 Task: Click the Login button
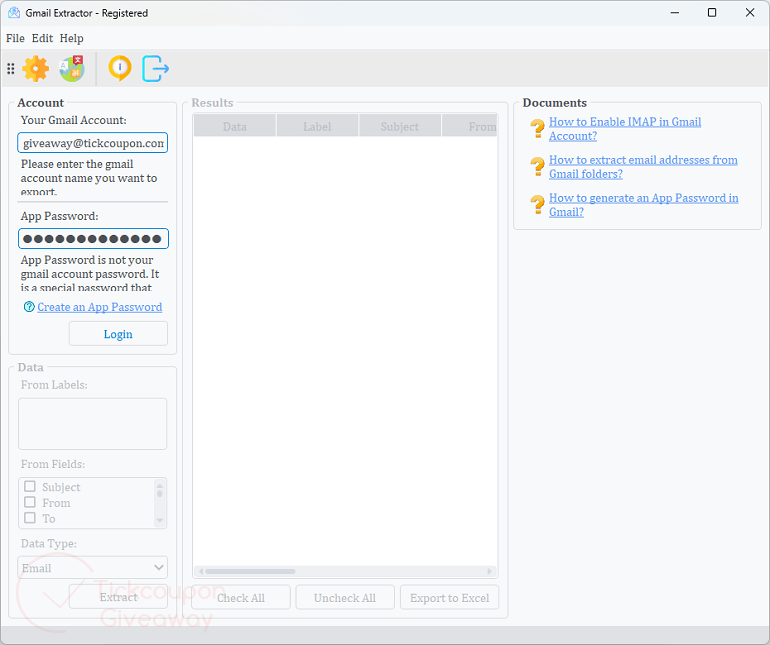pos(118,334)
